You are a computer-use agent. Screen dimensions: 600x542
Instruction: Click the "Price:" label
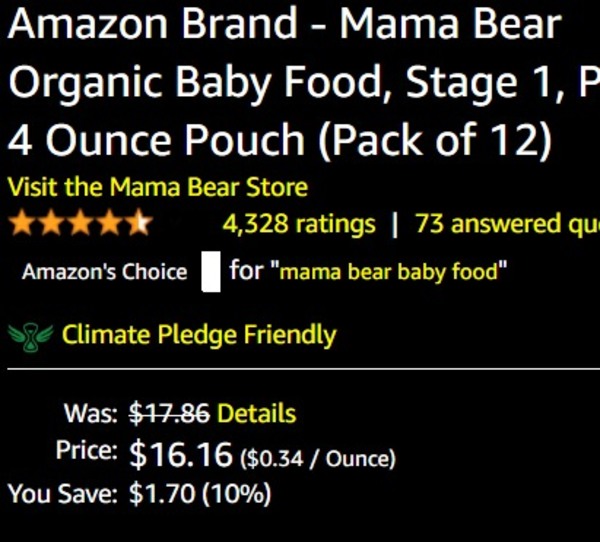[88, 452]
